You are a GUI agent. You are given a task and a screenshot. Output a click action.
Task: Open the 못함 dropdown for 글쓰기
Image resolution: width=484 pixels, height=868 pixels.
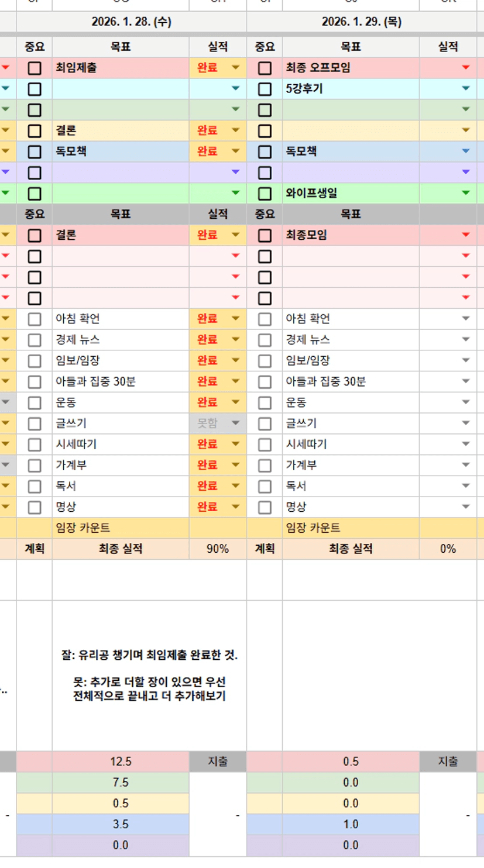(x=235, y=423)
